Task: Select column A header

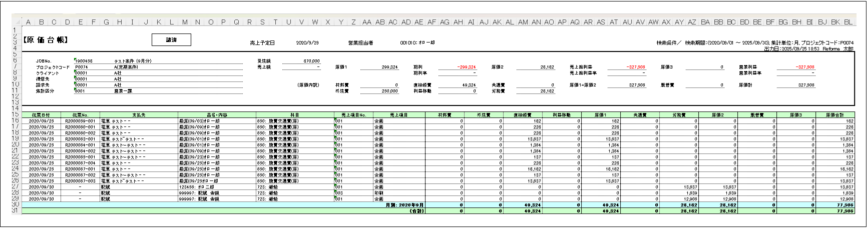Action: coord(29,22)
